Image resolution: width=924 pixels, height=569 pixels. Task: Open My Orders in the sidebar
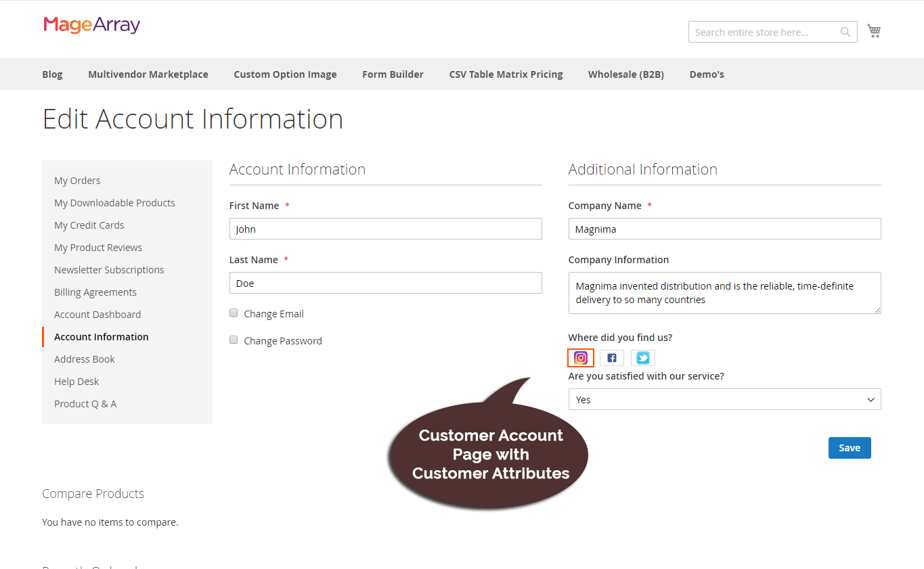(x=76, y=180)
